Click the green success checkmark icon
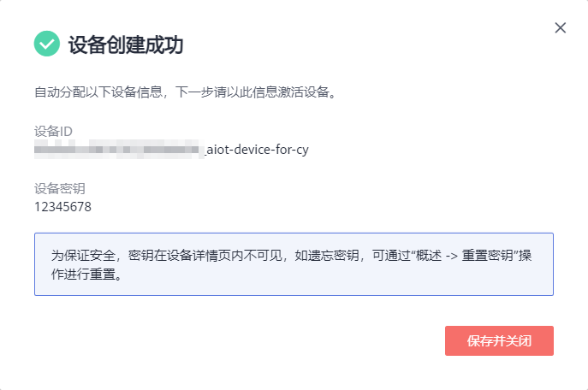Viewport: 588px width, 390px height. pyautogui.click(x=46, y=44)
